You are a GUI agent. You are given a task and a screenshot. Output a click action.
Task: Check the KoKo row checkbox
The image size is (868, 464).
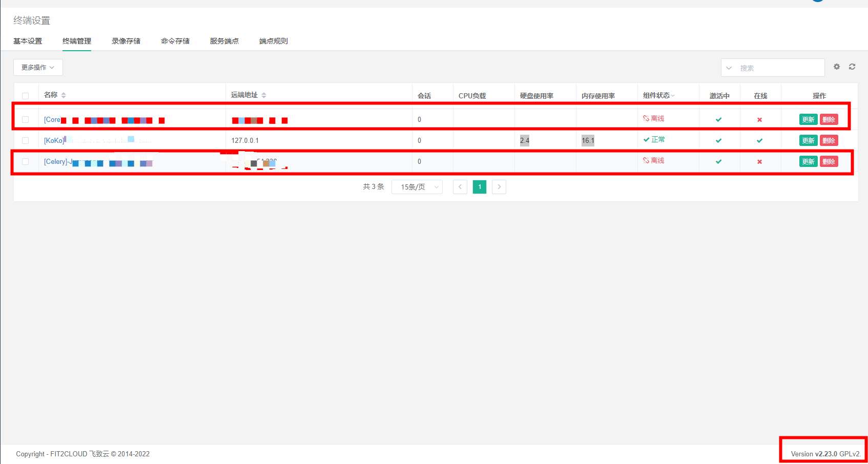coord(25,140)
